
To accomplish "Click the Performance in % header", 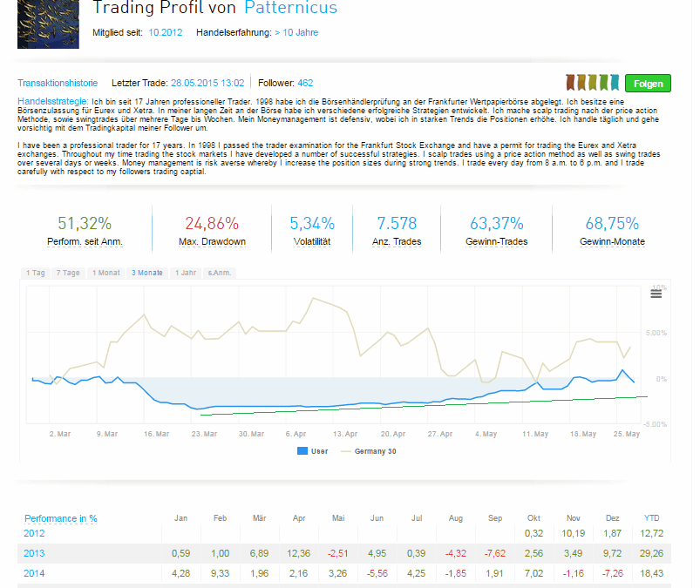I will [x=61, y=518].
